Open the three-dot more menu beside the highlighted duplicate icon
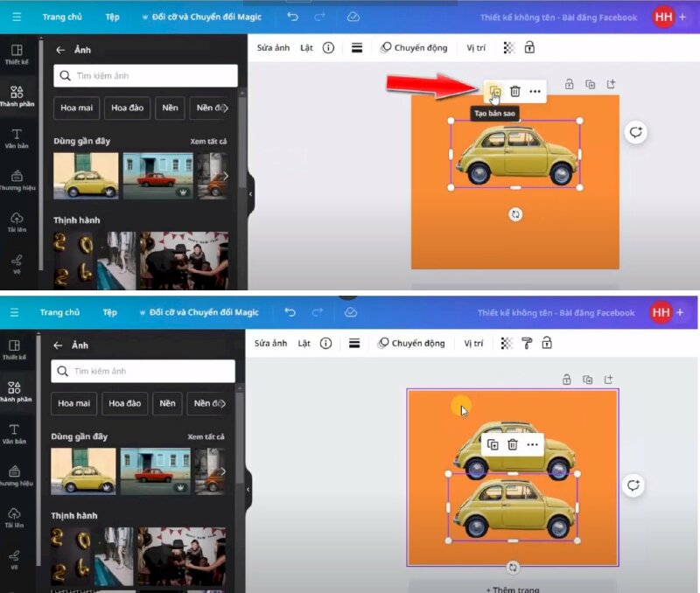Image resolution: width=700 pixels, height=593 pixels. 535,91
